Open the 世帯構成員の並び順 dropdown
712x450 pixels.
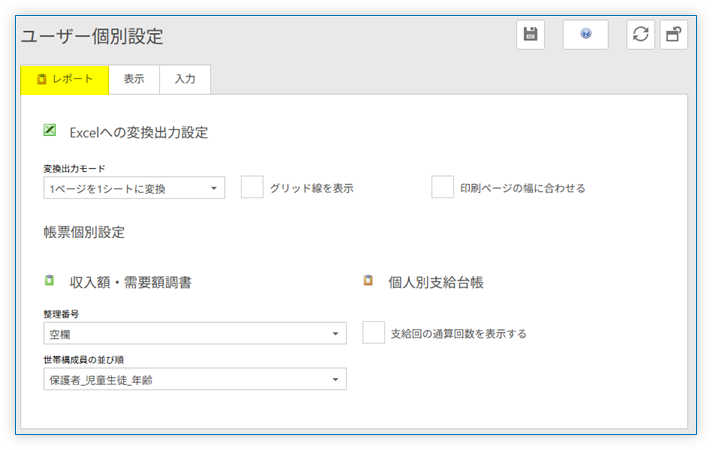coord(195,379)
